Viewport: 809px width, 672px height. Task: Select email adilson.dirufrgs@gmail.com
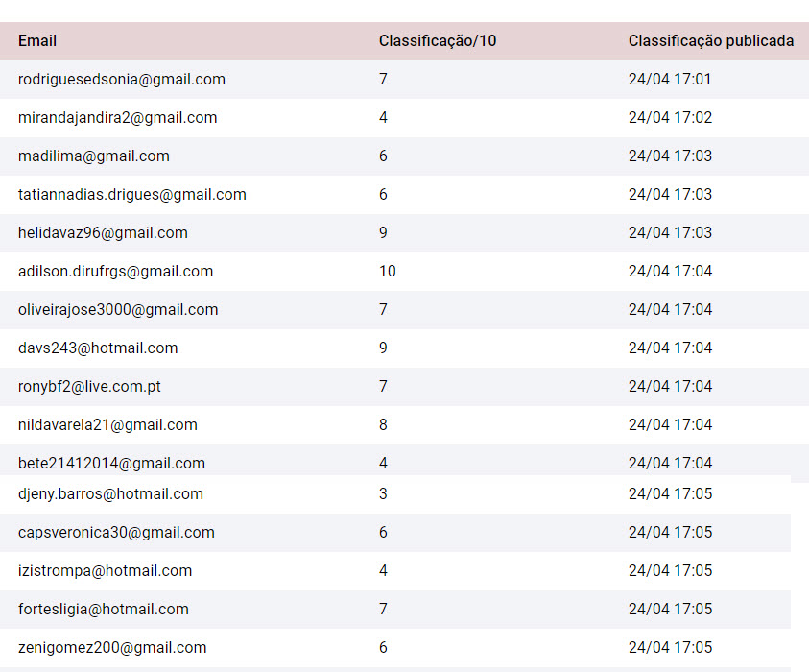click(115, 272)
